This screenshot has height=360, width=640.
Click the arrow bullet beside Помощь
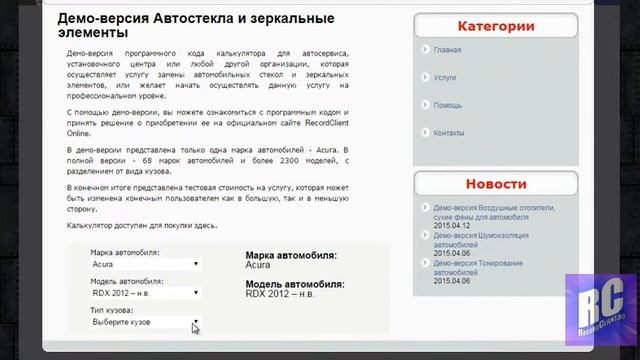[x=425, y=105]
